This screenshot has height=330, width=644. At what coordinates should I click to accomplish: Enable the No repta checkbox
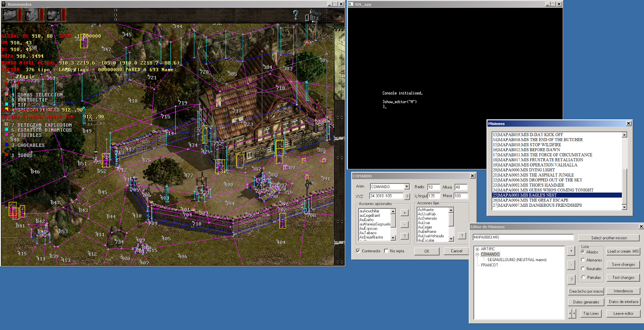pos(386,251)
